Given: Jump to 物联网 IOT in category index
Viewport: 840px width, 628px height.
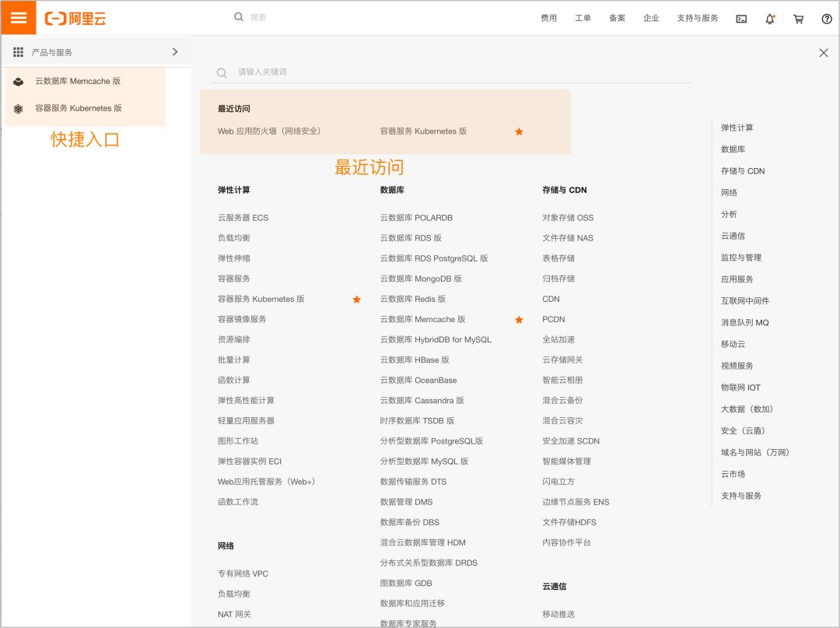Looking at the screenshot, I should tap(740, 388).
